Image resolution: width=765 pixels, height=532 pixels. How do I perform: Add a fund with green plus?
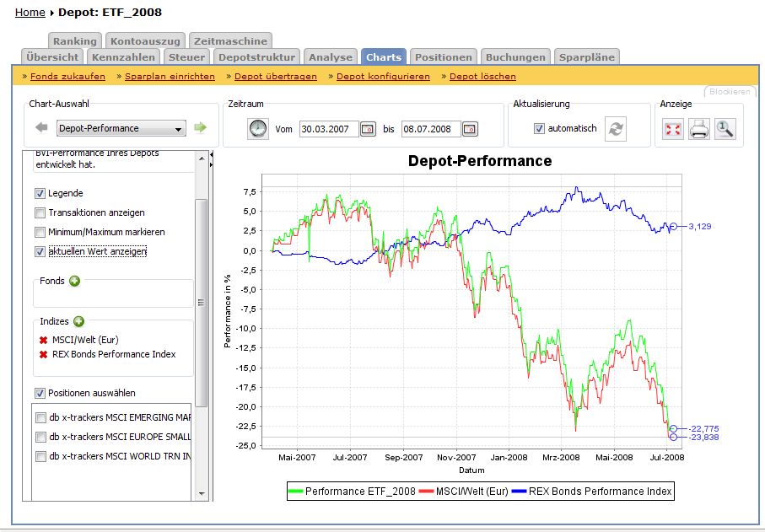(74, 281)
